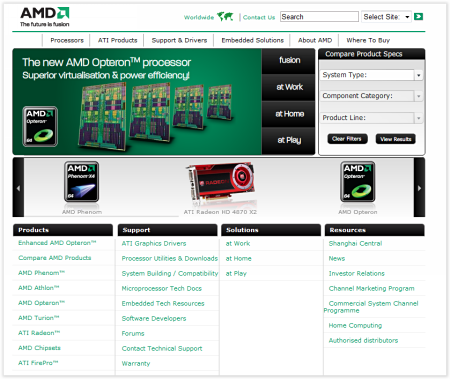The width and height of the screenshot is (450, 379).
Task: Open Authorised distributors link
Action: 363,340
